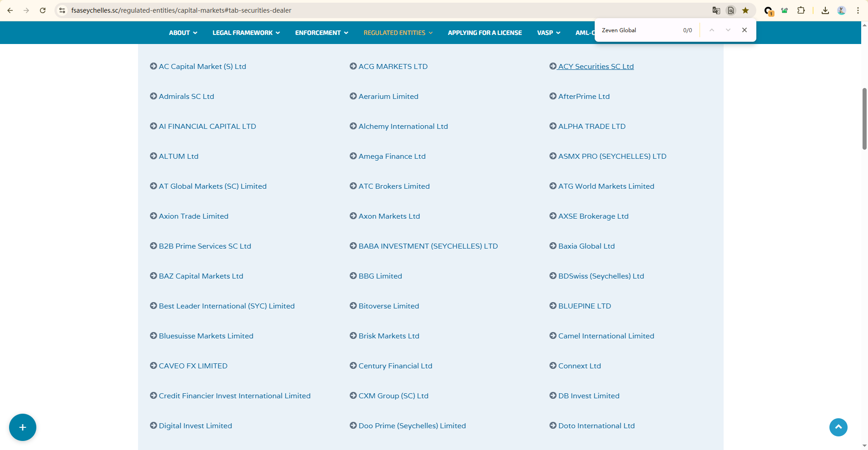Click the page vertical scrollbar thumb
Image resolution: width=868 pixels, height=450 pixels.
point(864,119)
